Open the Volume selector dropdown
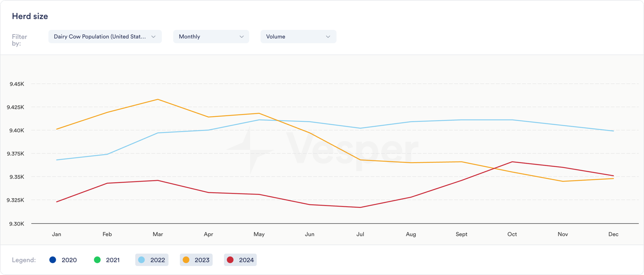This screenshot has width=644, height=275. coord(298,37)
